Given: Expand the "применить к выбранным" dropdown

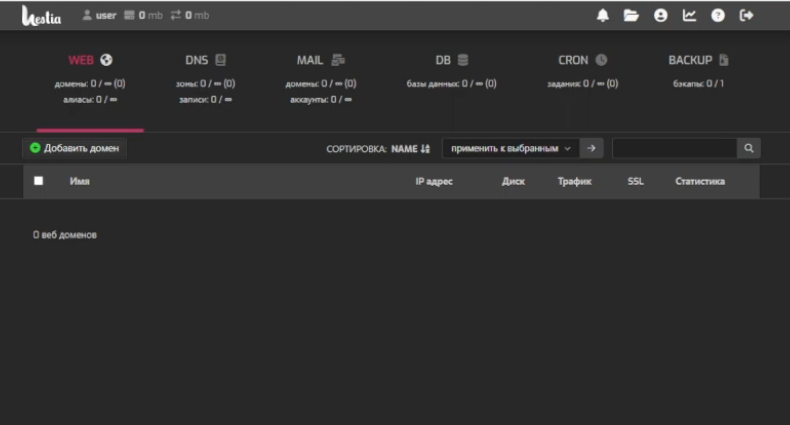Looking at the screenshot, I should [510, 148].
